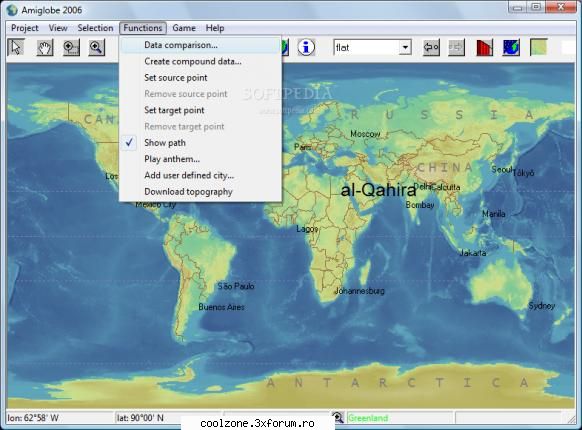582x430 pixels.
Task: Click the Amiglobe title bar globe icon
Action: click(12, 10)
